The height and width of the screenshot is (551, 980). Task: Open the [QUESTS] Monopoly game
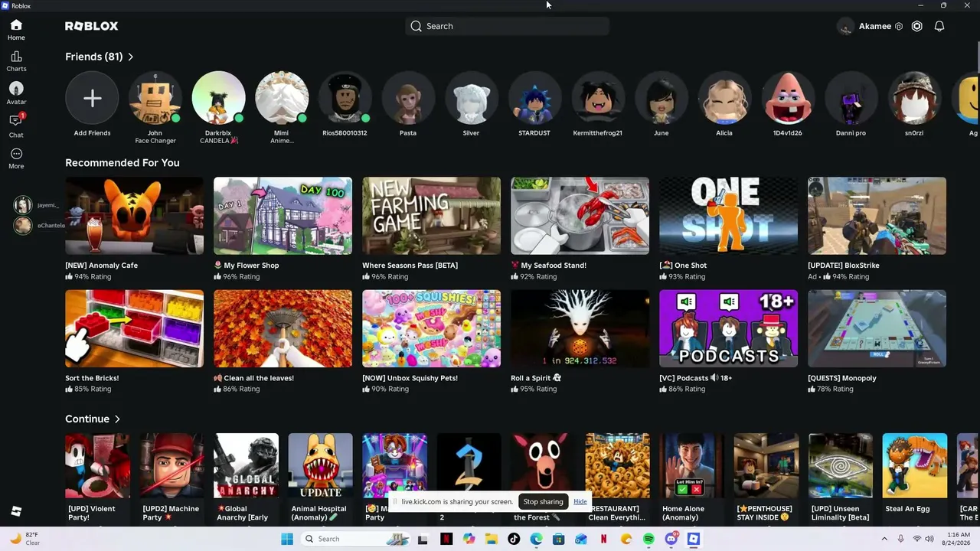[877, 328]
